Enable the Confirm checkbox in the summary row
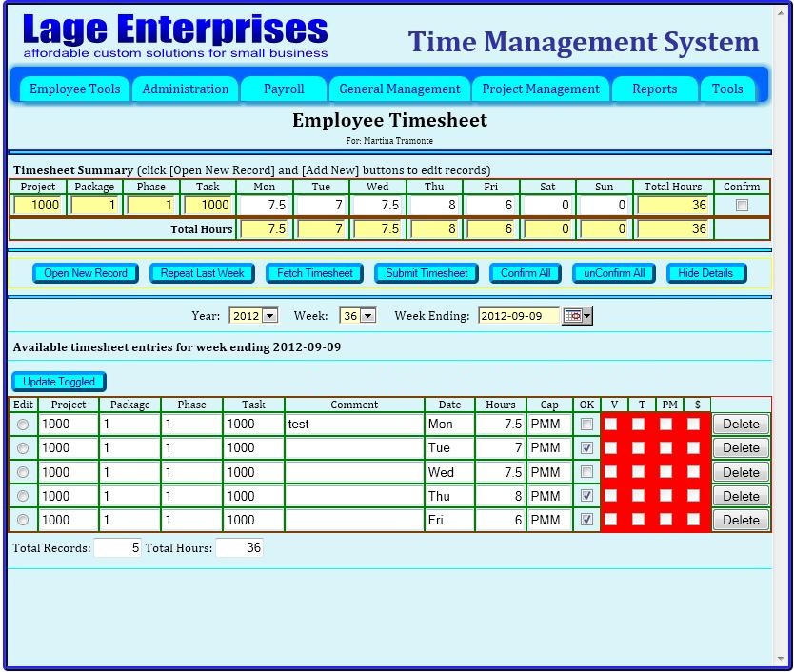794x672 pixels. click(742, 205)
